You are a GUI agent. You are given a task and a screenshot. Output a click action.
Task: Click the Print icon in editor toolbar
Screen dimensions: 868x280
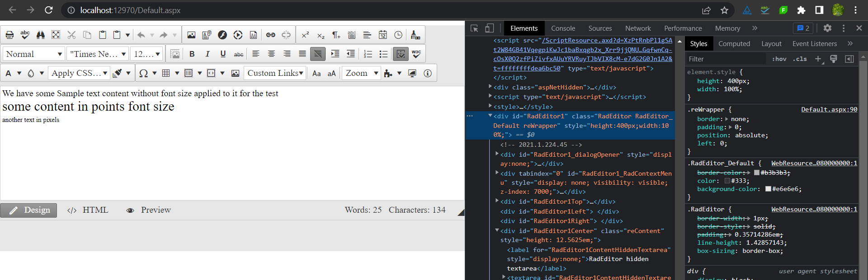tap(9, 35)
